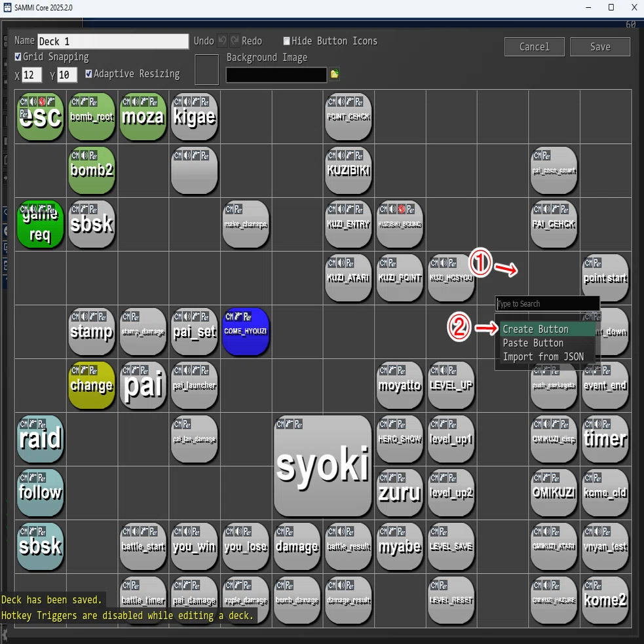Choose Create Button from context menu
Viewport: 644px width, 644px height.
[547, 330]
